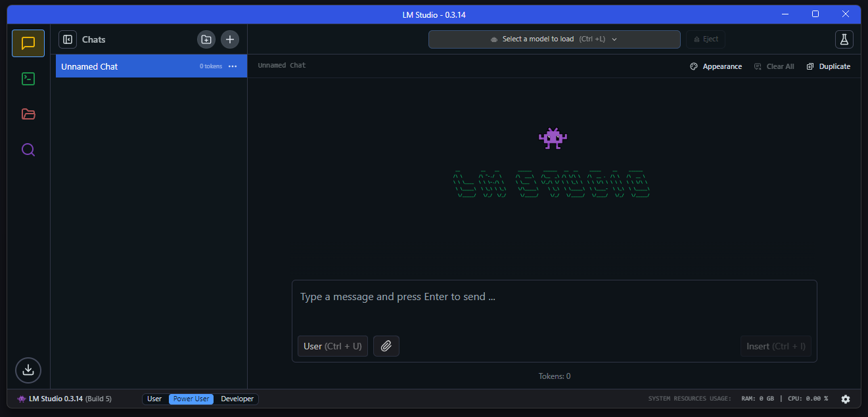The width and height of the screenshot is (868, 417).
Task: Click the LM Studio logo in status bar
Action: 22,399
